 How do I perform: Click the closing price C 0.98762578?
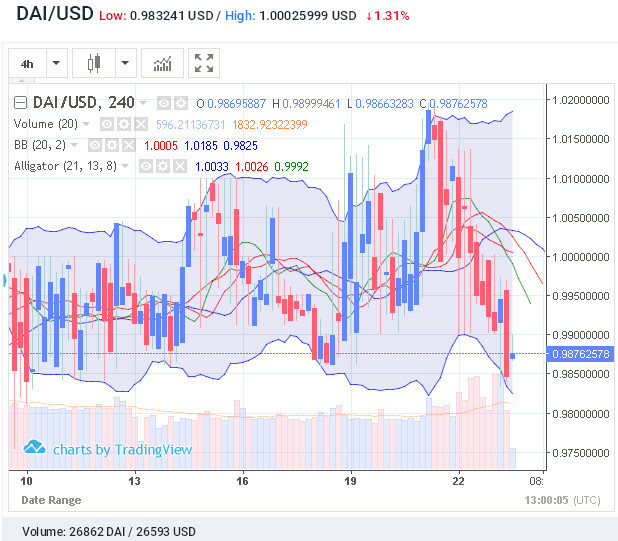[454, 104]
